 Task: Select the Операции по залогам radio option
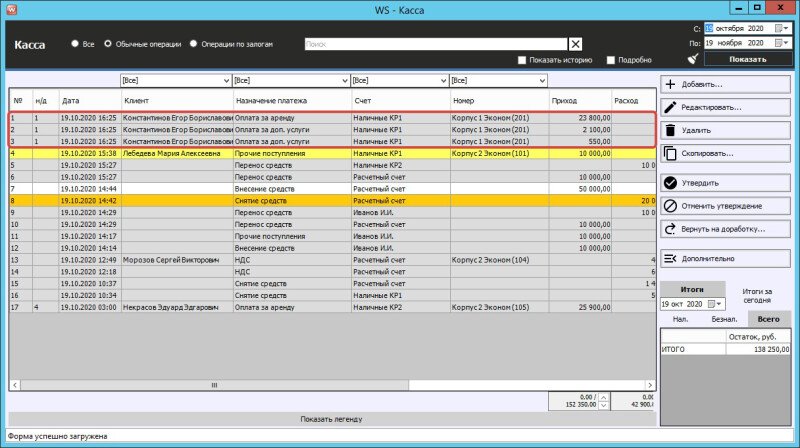click(193, 44)
